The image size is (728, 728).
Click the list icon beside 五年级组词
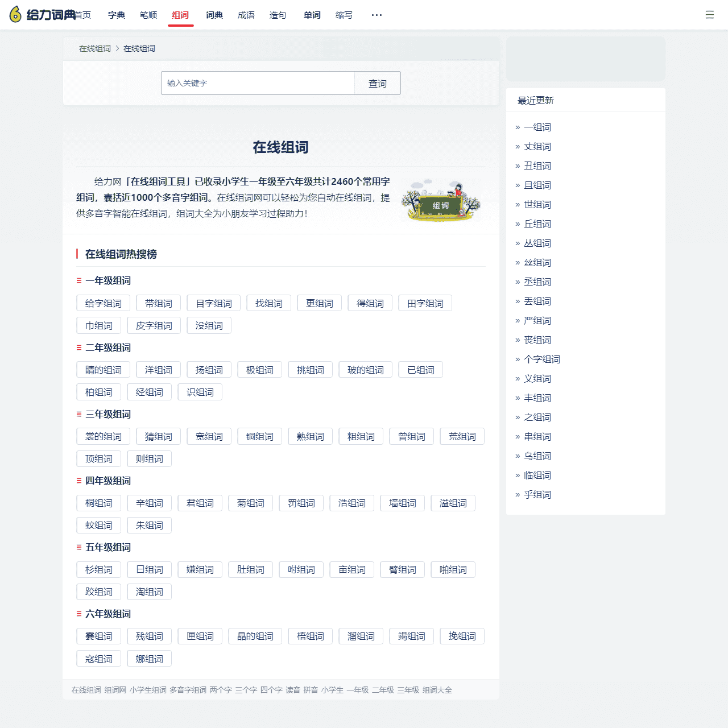[x=78, y=547]
